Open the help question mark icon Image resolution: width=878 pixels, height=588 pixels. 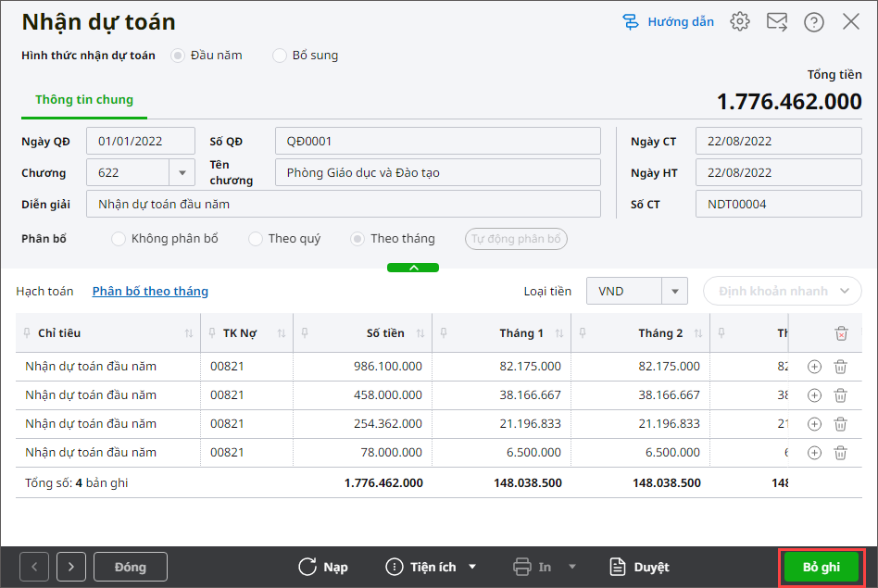814,22
